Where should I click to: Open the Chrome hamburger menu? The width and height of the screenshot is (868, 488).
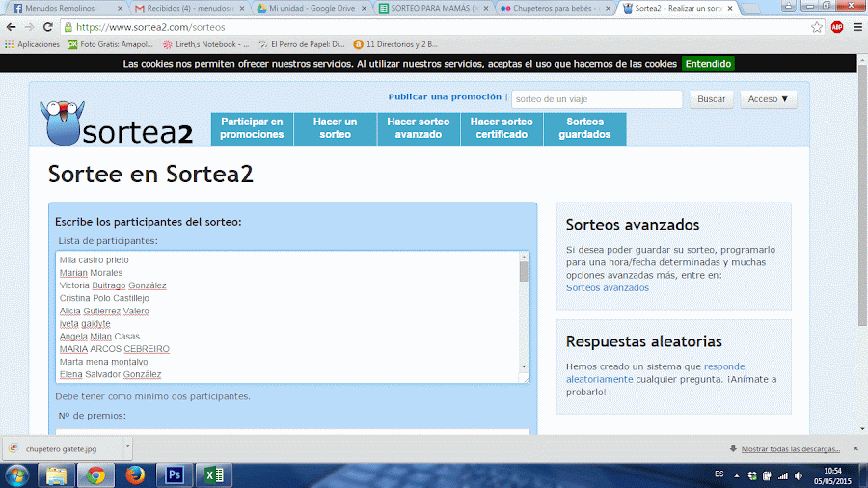tap(857, 27)
